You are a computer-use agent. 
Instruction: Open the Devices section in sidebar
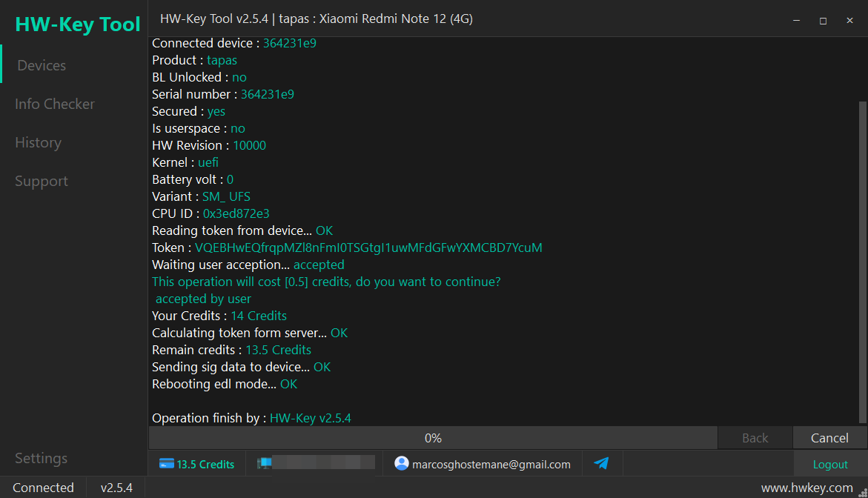42,65
